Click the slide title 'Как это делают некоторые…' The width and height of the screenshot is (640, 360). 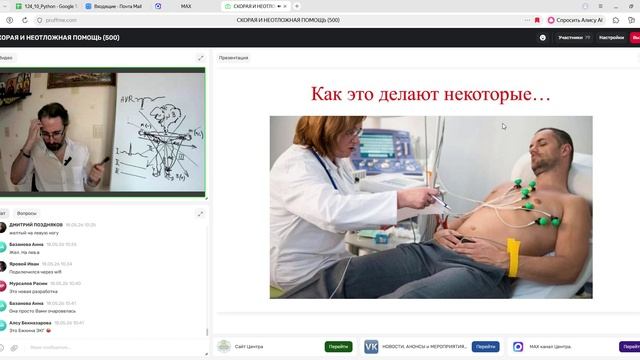click(431, 94)
